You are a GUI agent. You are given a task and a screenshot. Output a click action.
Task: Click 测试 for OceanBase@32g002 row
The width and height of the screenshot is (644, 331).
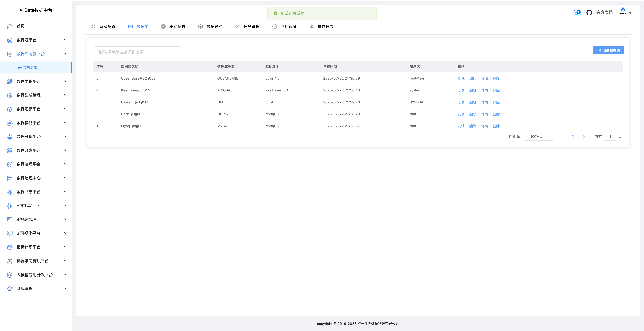[x=461, y=79]
